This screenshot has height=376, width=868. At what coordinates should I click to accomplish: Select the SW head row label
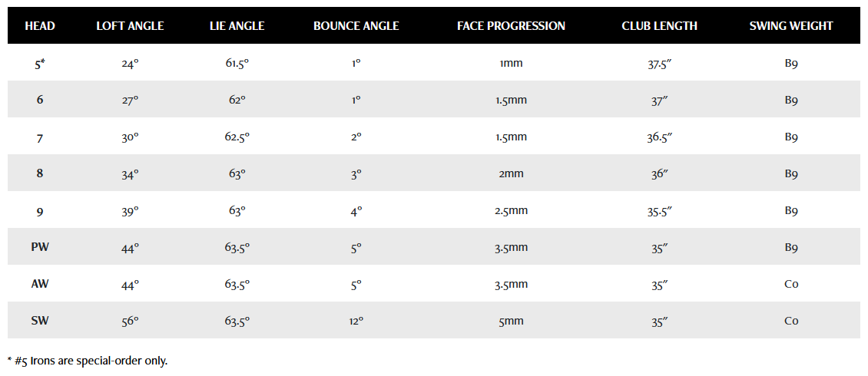click(40, 321)
